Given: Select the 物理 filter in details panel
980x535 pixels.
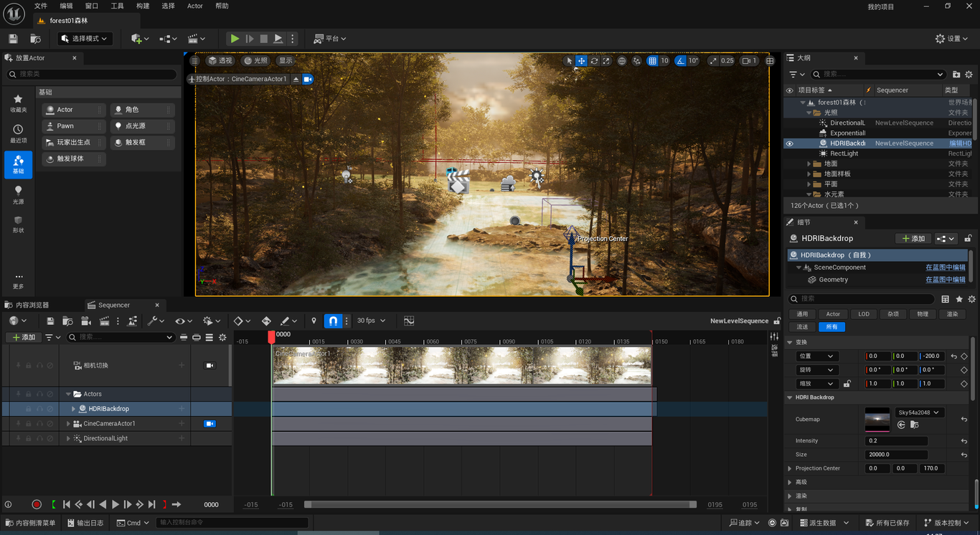Looking at the screenshot, I should point(923,314).
